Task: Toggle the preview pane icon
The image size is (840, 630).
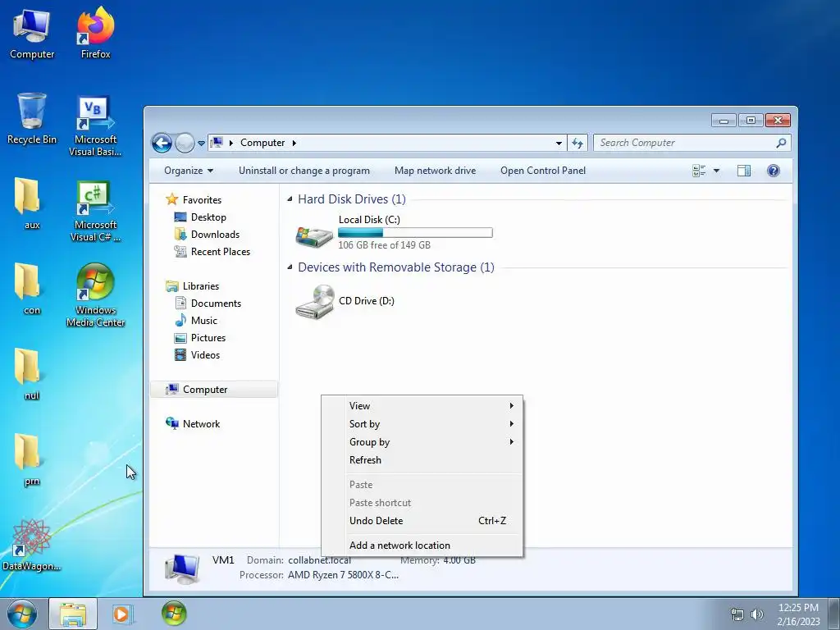Action: [743, 171]
